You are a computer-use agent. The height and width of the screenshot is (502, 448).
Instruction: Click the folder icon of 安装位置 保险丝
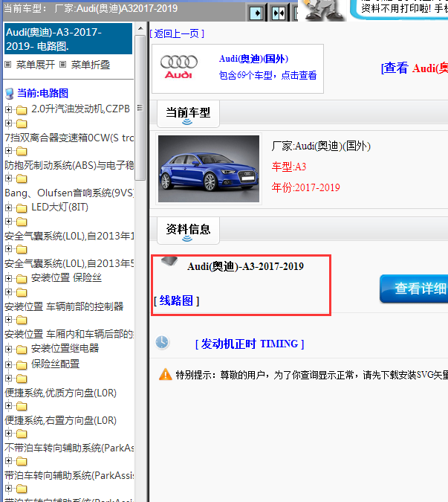click(x=22, y=279)
